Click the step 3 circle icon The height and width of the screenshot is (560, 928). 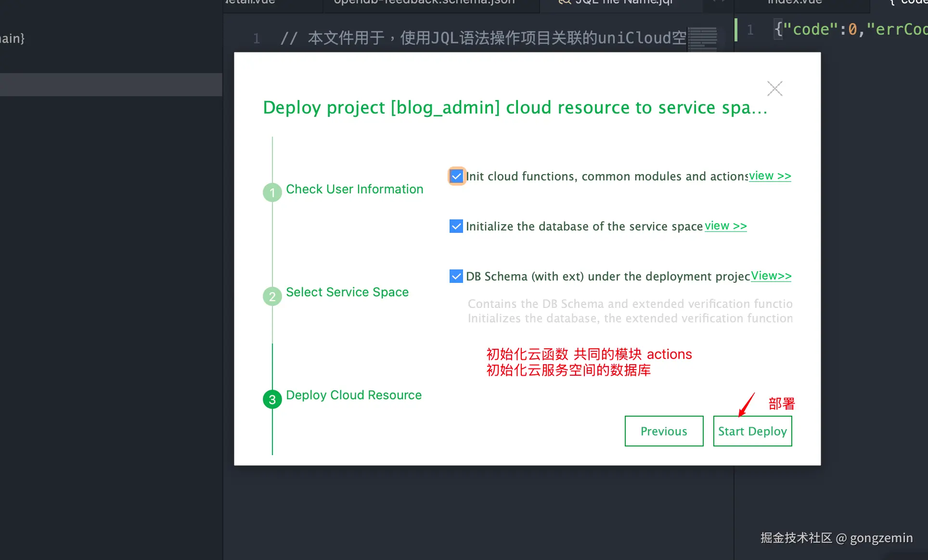272,399
